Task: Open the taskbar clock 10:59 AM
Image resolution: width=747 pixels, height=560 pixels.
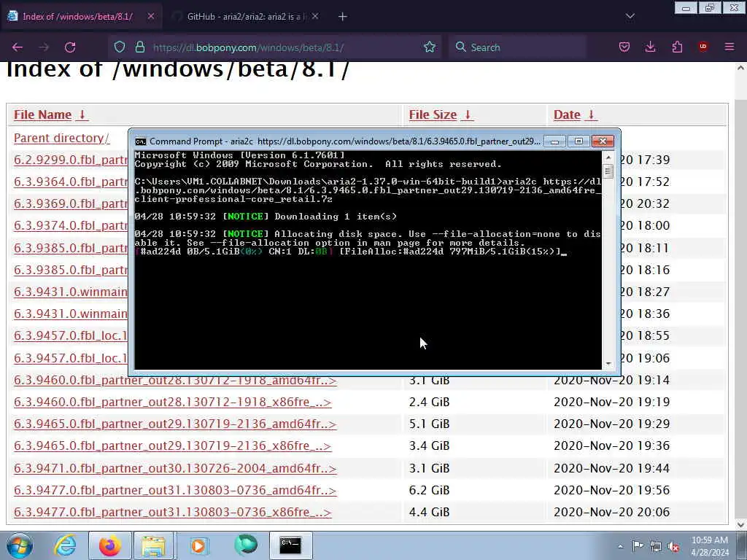Action: 710,546
